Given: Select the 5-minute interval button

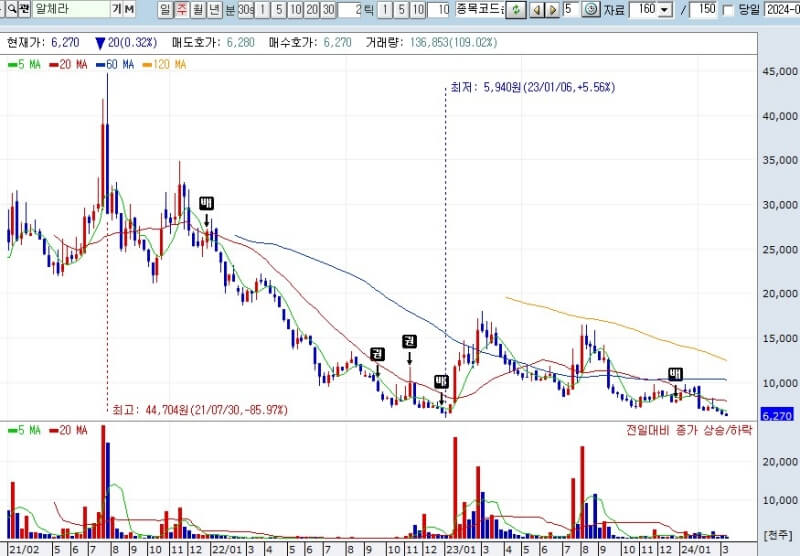Looking at the screenshot, I should [x=279, y=9].
